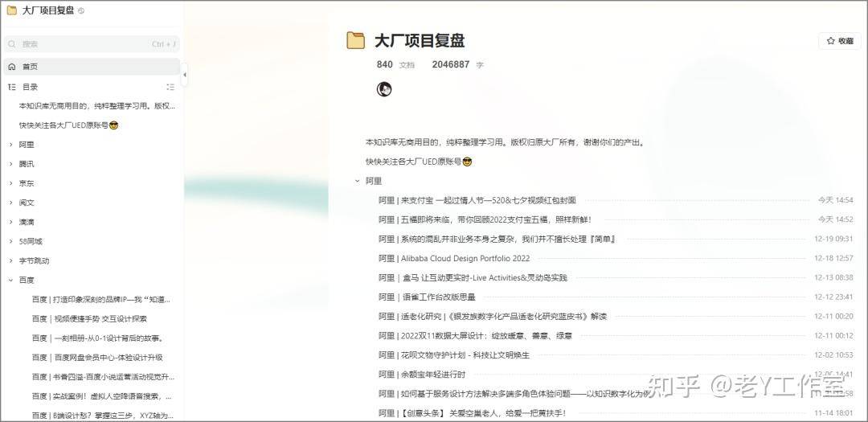Focus the 搜索 search field
Viewport: 868px width, 422px height.
point(92,43)
